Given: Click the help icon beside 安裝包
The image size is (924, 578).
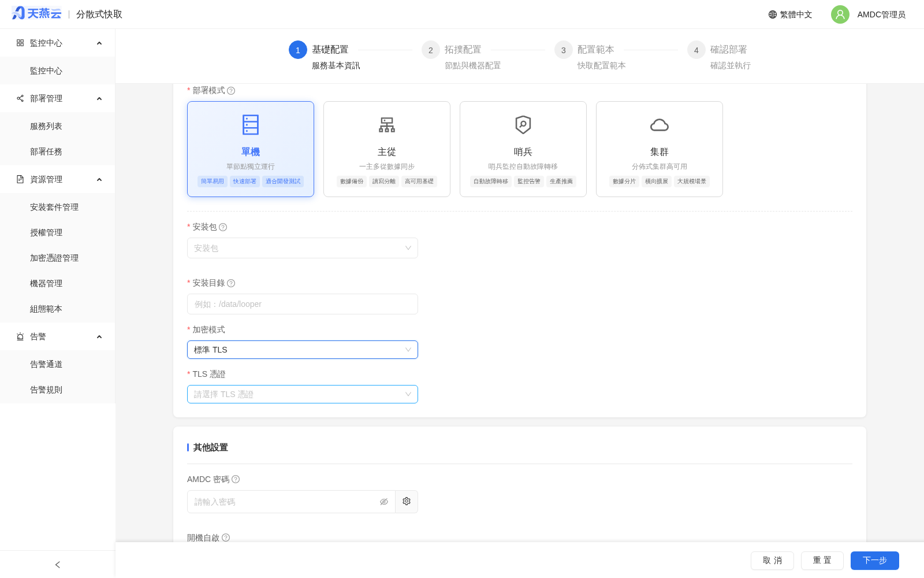Looking at the screenshot, I should point(223,227).
